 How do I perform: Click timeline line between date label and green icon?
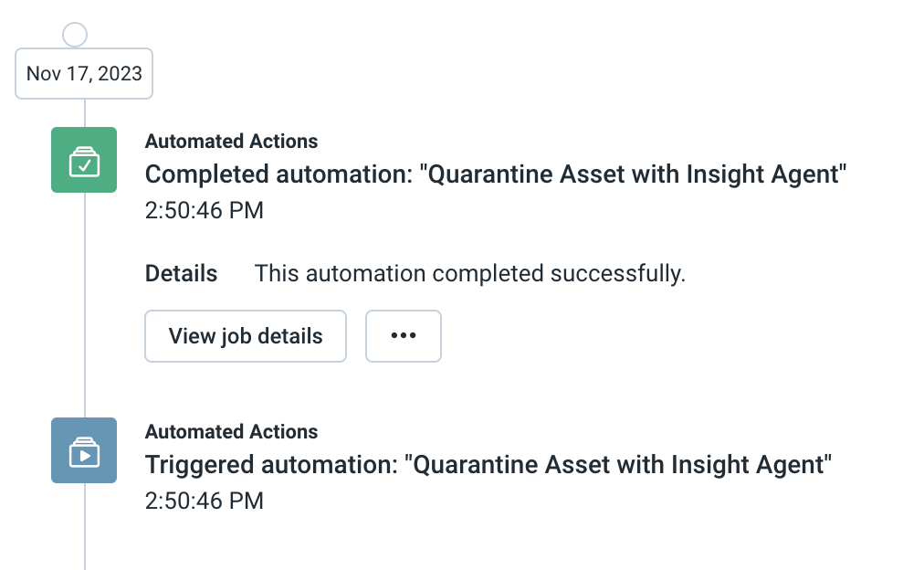(x=84, y=112)
